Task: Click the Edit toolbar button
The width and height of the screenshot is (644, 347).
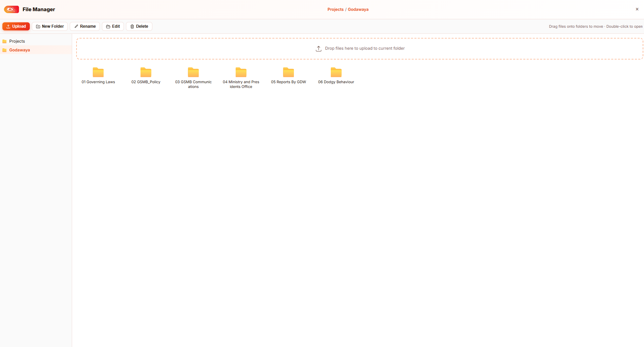Action: click(113, 26)
